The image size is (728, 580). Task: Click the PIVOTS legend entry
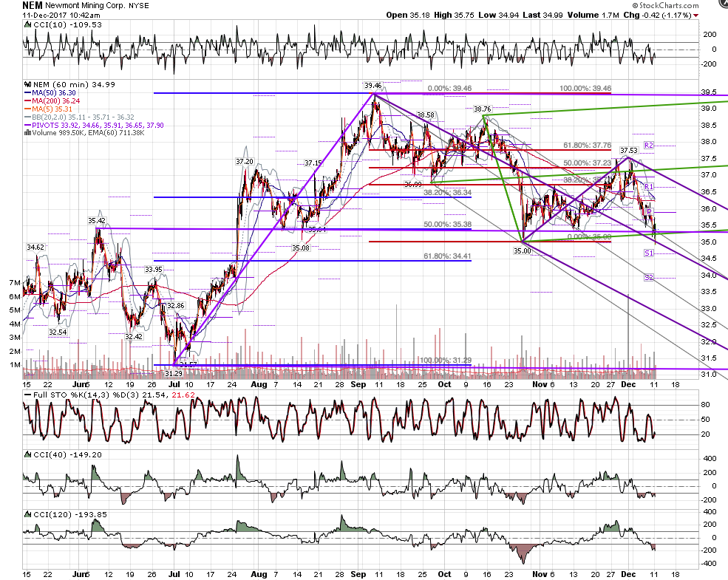(x=94, y=126)
